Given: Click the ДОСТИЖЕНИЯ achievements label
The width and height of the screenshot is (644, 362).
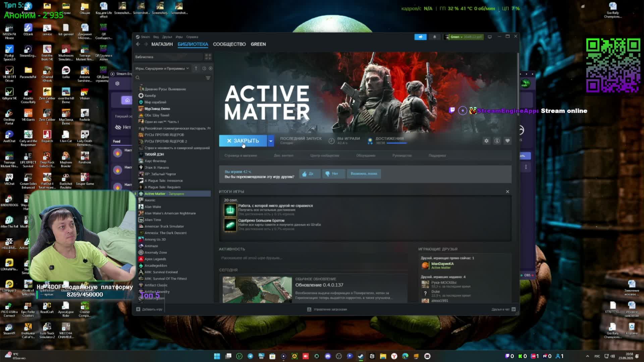Looking at the screenshot, I should click(x=389, y=138).
